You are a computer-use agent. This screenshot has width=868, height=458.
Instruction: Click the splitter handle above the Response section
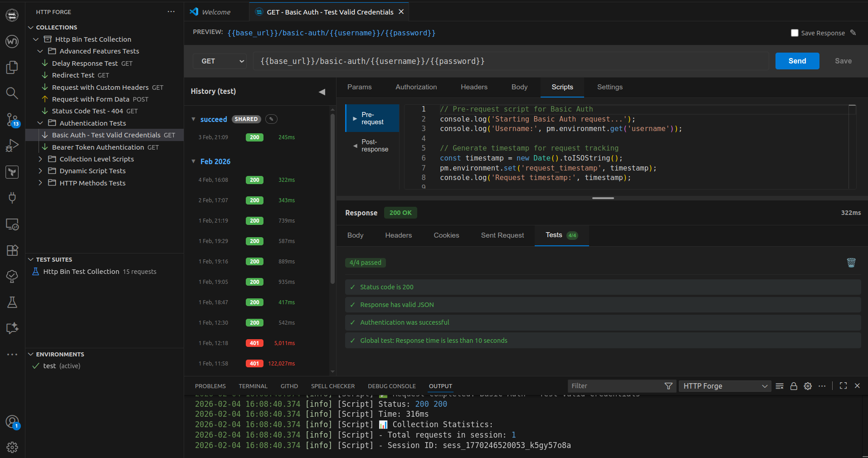603,198
